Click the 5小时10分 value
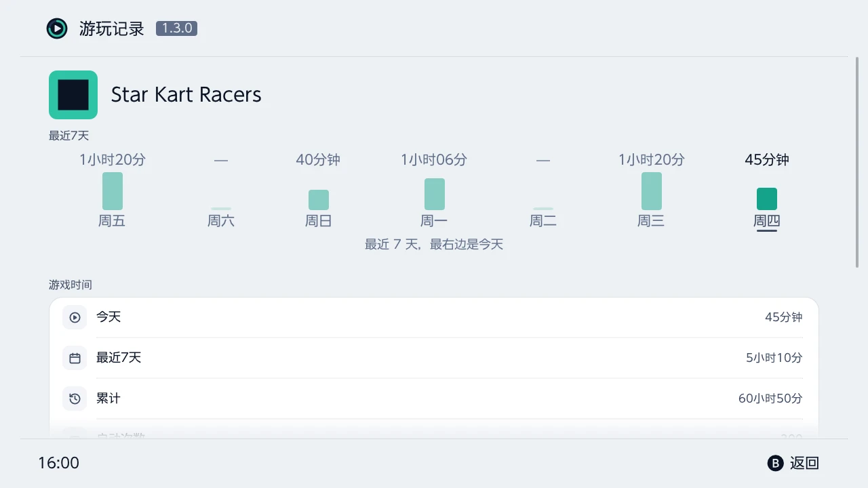The height and width of the screenshot is (488, 868). point(774,358)
